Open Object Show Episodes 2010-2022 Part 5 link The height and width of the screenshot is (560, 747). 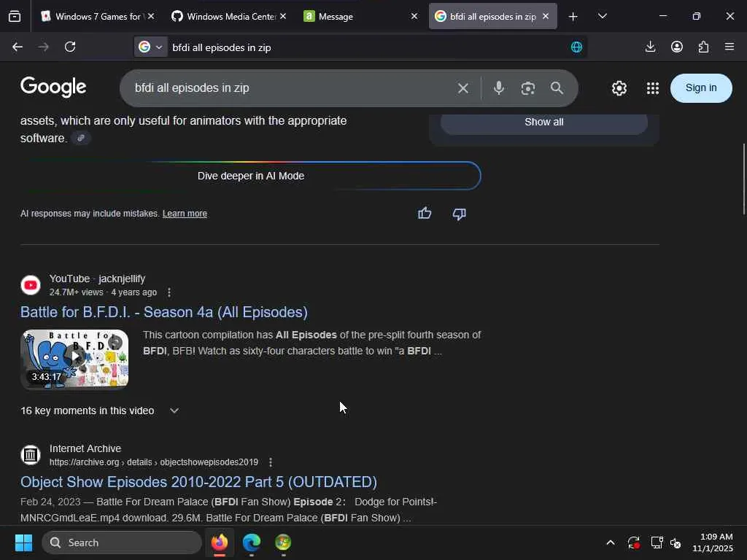(198, 482)
